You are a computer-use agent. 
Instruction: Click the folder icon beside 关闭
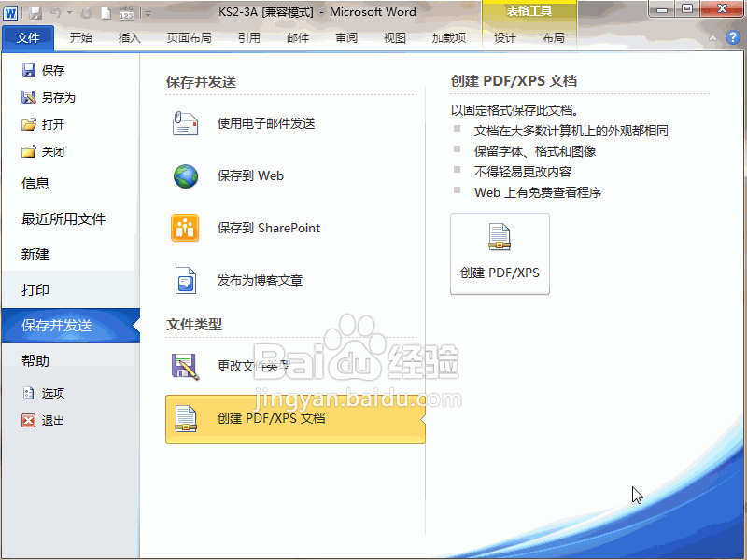[29, 151]
